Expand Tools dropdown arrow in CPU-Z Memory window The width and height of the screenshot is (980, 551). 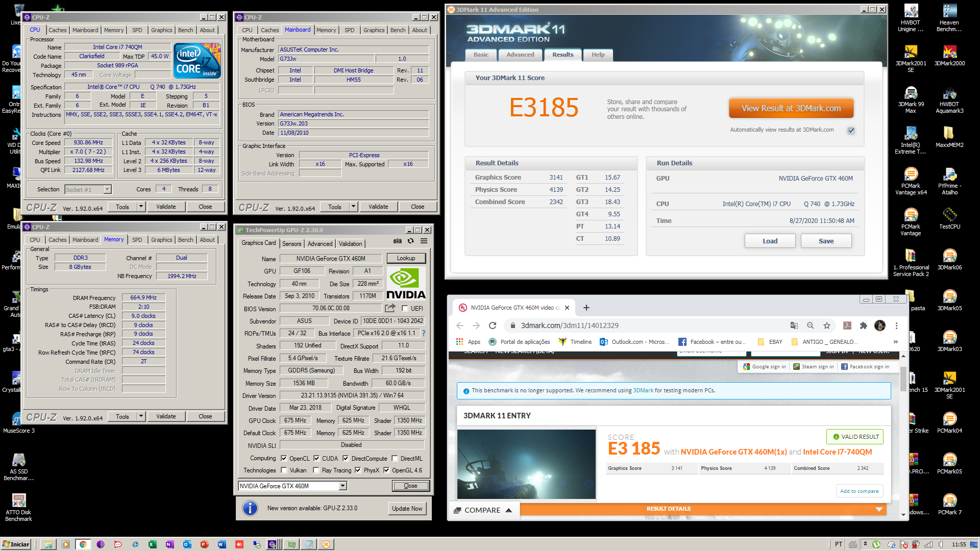coord(141,416)
